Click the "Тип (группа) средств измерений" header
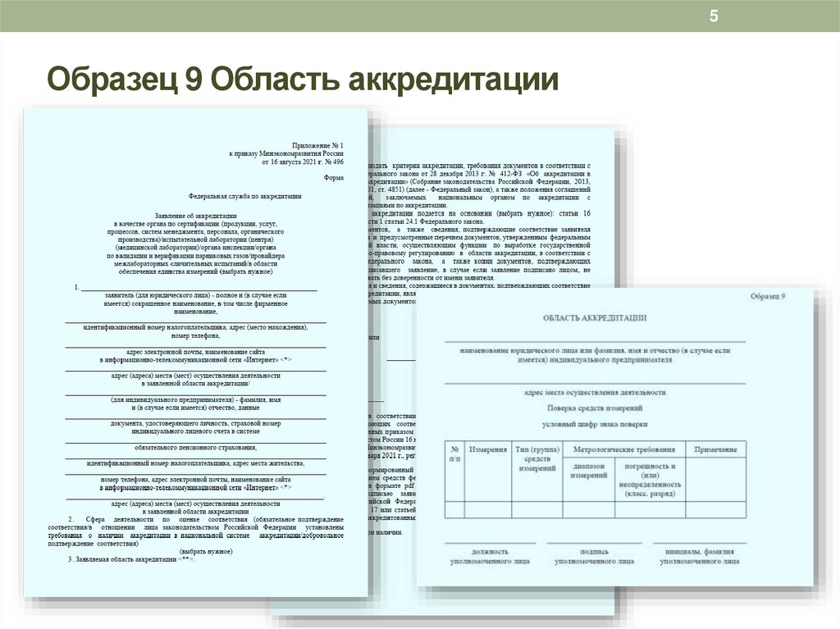Viewport: 840px width, 629px height. 536,458
